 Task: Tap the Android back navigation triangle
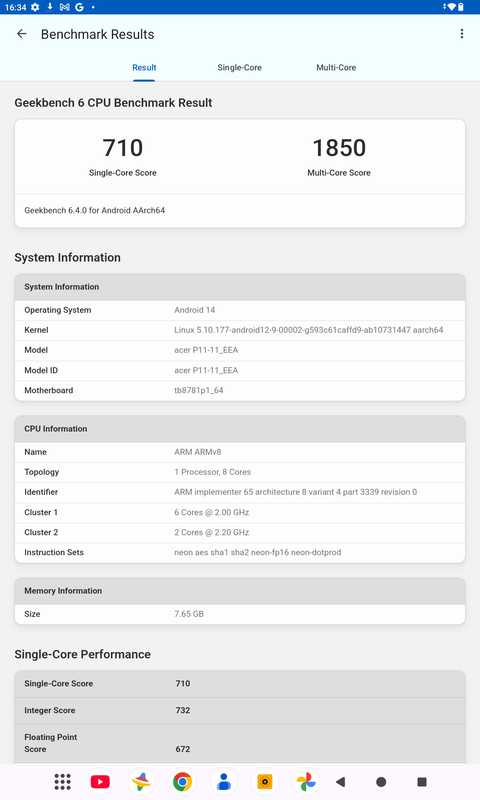click(x=341, y=782)
